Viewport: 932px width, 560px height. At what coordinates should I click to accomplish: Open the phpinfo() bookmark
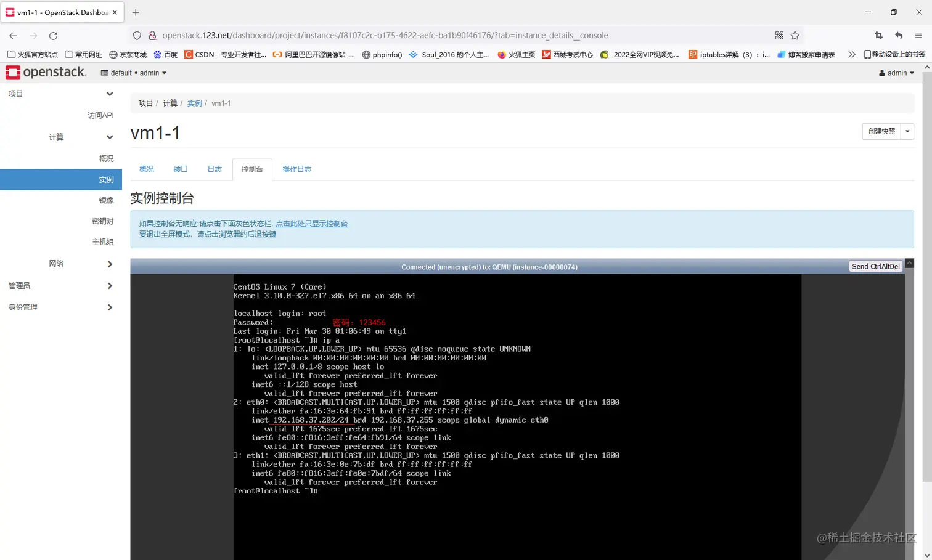[382, 54]
